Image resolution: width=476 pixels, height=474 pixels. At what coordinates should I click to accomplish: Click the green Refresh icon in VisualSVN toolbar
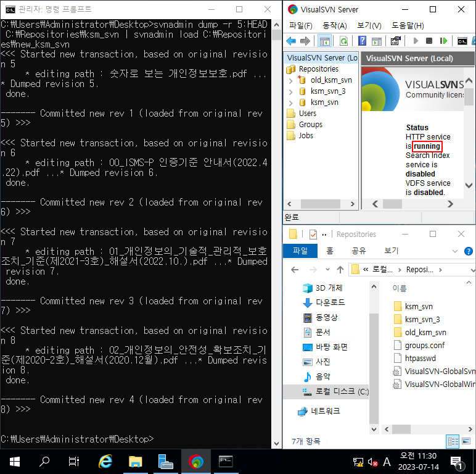coord(343,41)
